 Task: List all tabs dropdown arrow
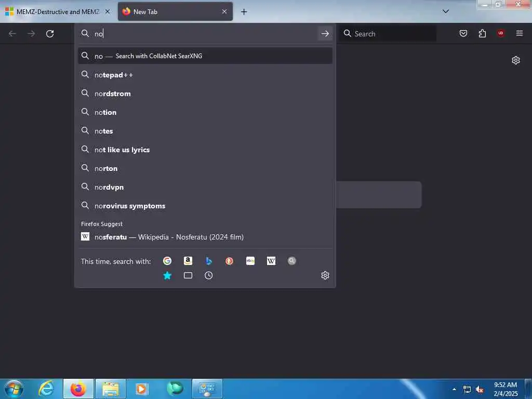click(x=446, y=11)
